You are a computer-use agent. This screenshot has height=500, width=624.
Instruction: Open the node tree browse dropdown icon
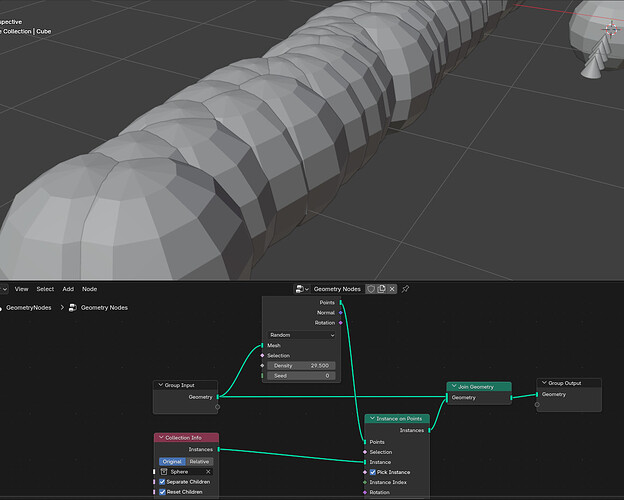[x=302, y=289]
